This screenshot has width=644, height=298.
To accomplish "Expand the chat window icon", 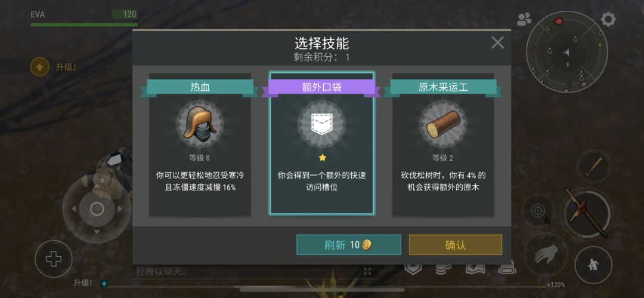I will (367, 271).
